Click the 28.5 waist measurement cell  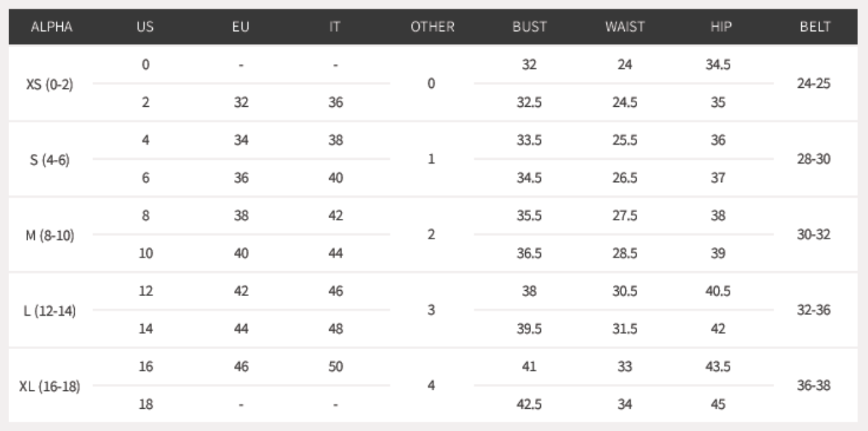point(625,254)
